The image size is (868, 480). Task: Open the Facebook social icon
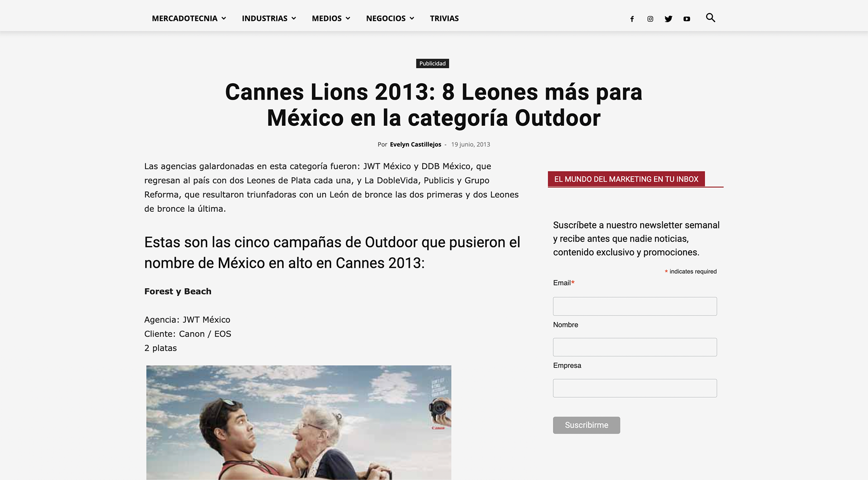[x=632, y=19]
